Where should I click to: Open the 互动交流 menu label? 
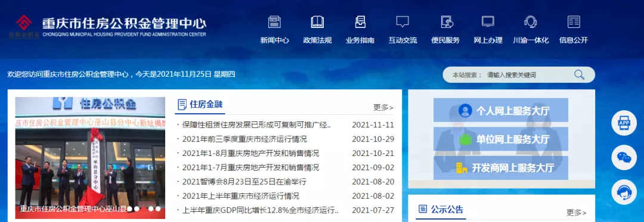point(403,40)
